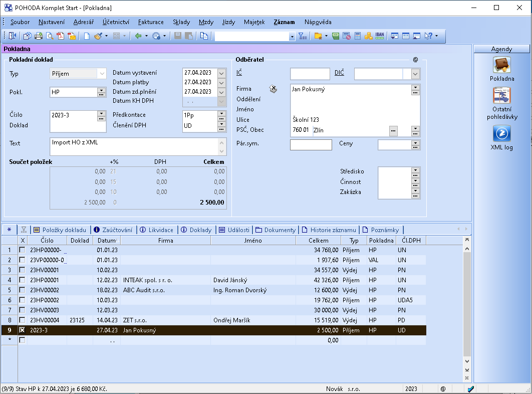Viewport: 532px width, 394px height.
Task: Click the green back arrow icon
Action: (x=138, y=36)
